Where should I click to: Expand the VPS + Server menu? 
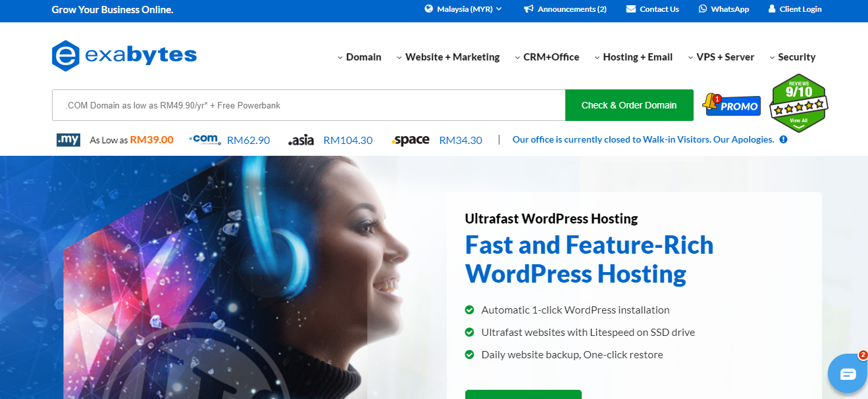[721, 57]
